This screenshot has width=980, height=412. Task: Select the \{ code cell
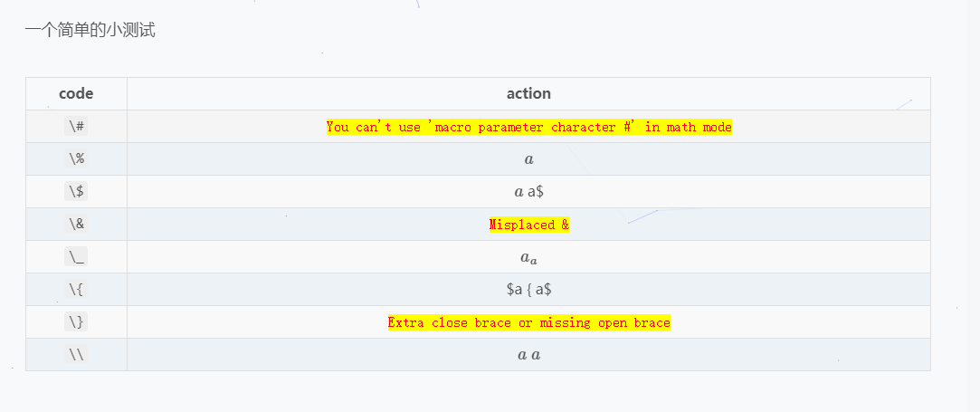coord(76,290)
